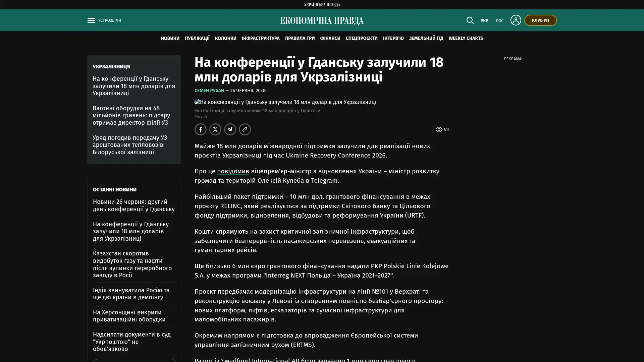Open ЗЕМЕЛЬНИЙ ГІД navigation item
Image resolution: width=644 pixels, height=362 pixels.
(x=426, y=39)
